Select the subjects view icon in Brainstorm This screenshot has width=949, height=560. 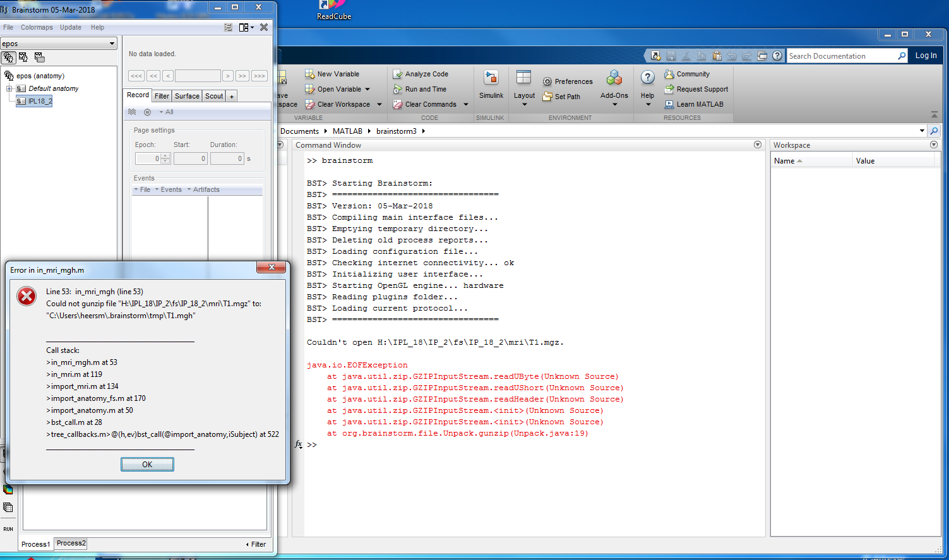9,57
